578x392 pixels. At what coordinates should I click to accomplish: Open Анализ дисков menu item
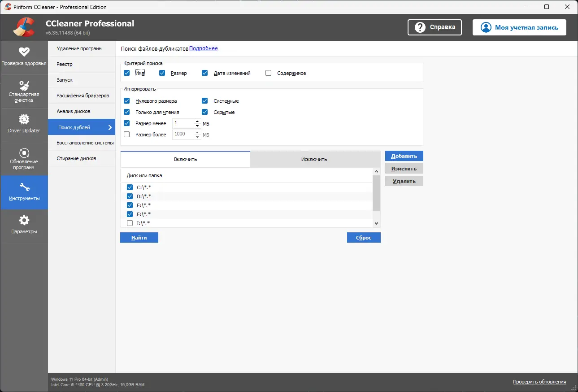(x=74, y=111)
